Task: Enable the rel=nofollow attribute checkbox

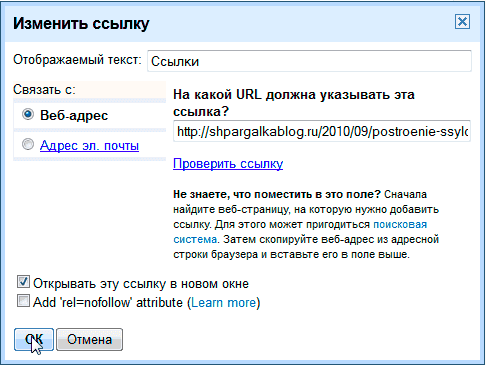Action: [23, 300]
